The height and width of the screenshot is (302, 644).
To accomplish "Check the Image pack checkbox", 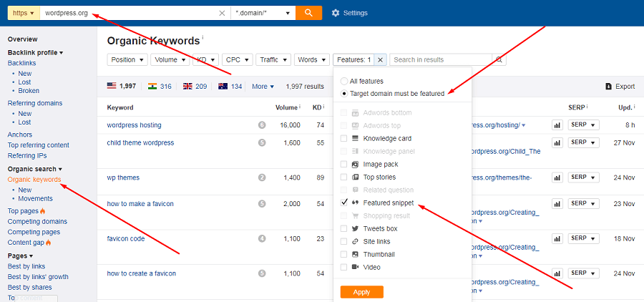I will coord(343,165).
